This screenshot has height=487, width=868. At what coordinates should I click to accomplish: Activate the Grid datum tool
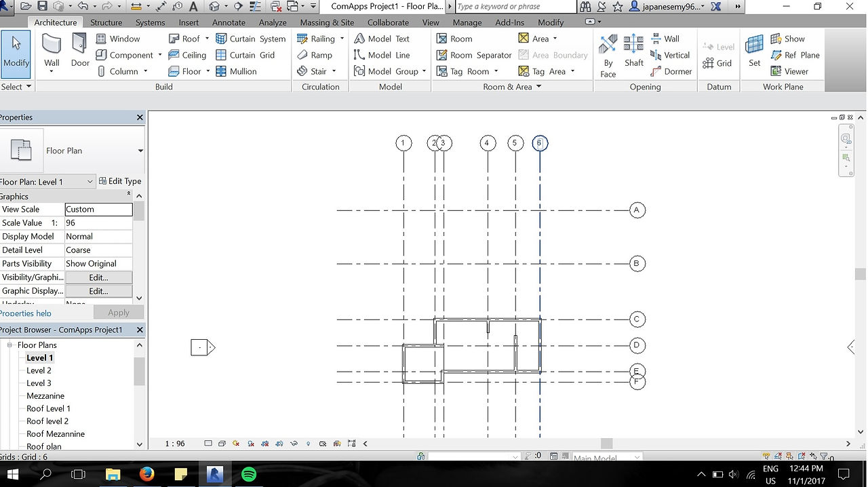point(717,63)
